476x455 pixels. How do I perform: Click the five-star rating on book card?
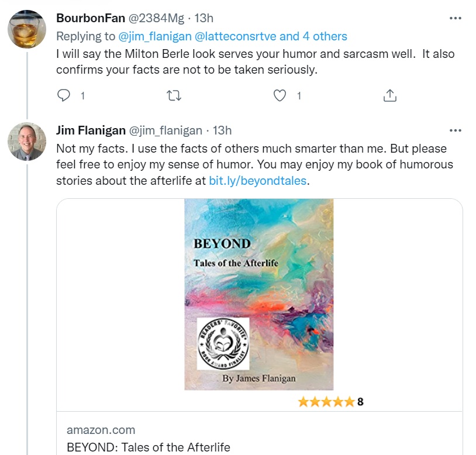point(326,402)
